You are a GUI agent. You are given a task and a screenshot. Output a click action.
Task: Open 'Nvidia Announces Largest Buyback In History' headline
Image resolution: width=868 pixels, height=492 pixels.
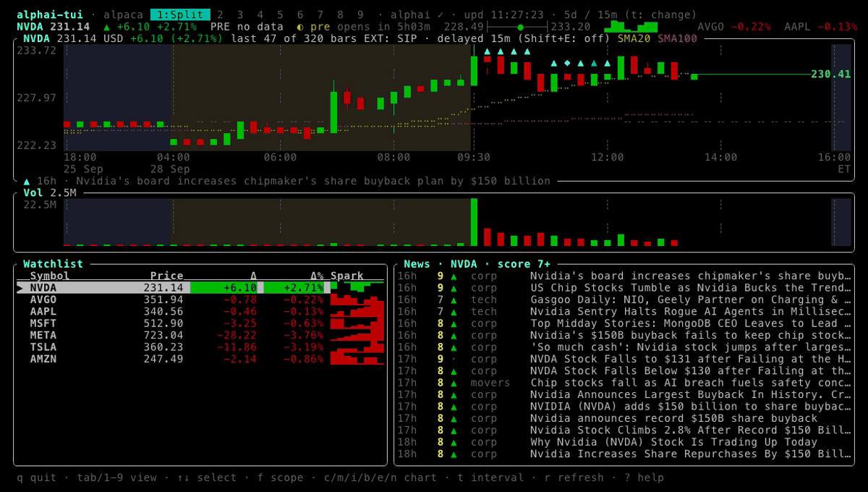pyautogui.click(x=691, y=394)
